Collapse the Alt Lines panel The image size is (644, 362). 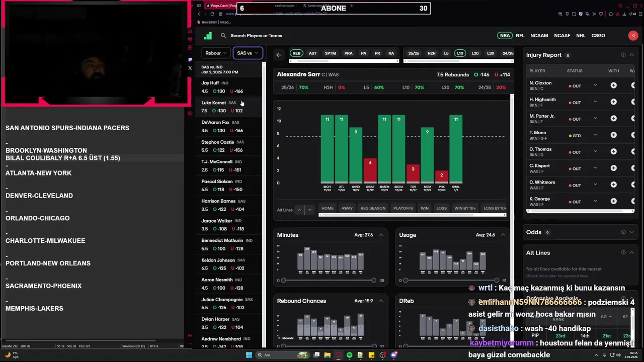coord(631,253)
